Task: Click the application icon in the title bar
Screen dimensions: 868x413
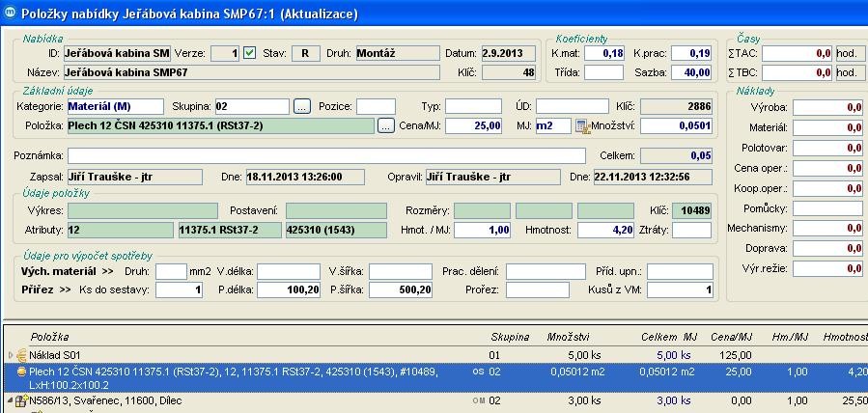Action: [x=12, y=14]
